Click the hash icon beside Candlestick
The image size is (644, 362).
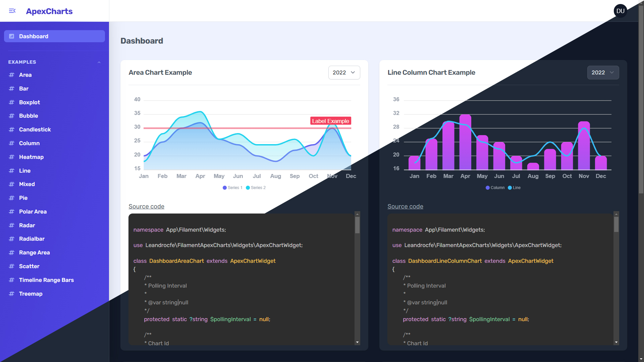pos(12,130)
